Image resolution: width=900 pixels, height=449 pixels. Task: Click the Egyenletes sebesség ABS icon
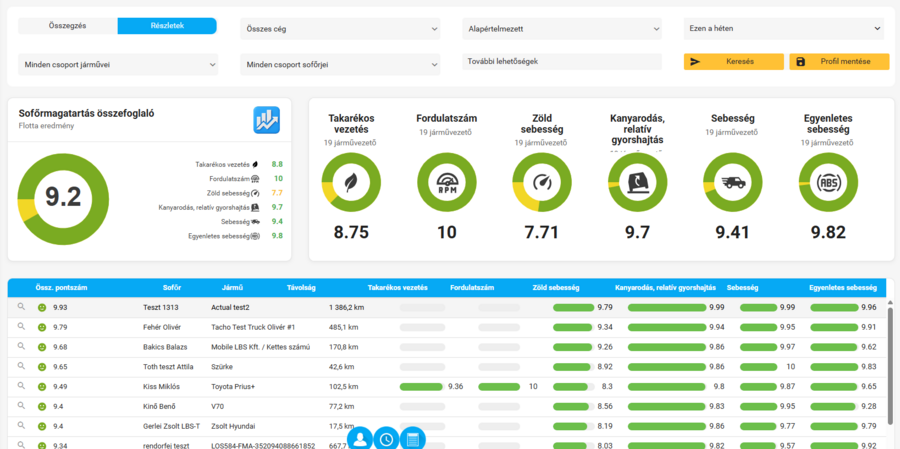(x=828, y=183)
